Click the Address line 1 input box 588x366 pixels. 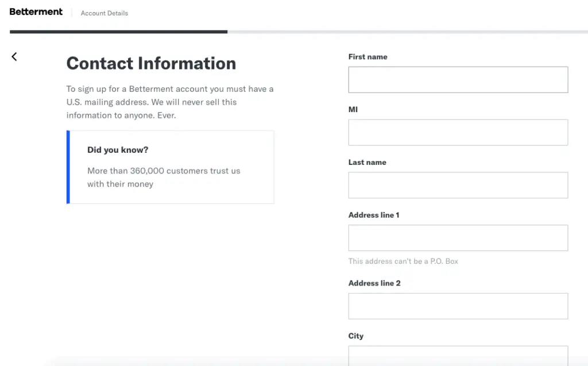458,237
